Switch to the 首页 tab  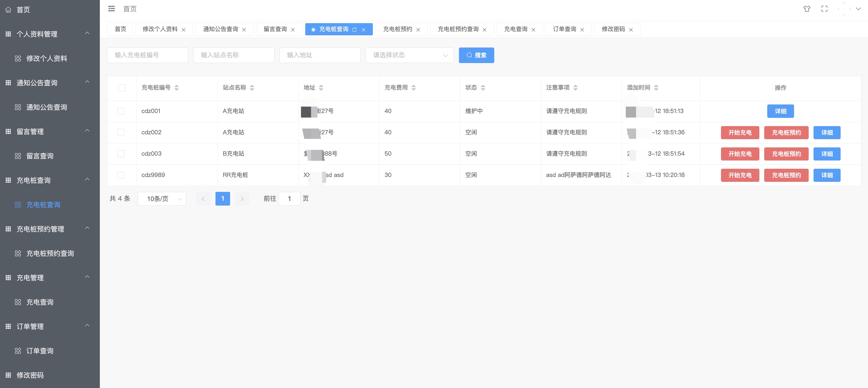tap(120, 29)
